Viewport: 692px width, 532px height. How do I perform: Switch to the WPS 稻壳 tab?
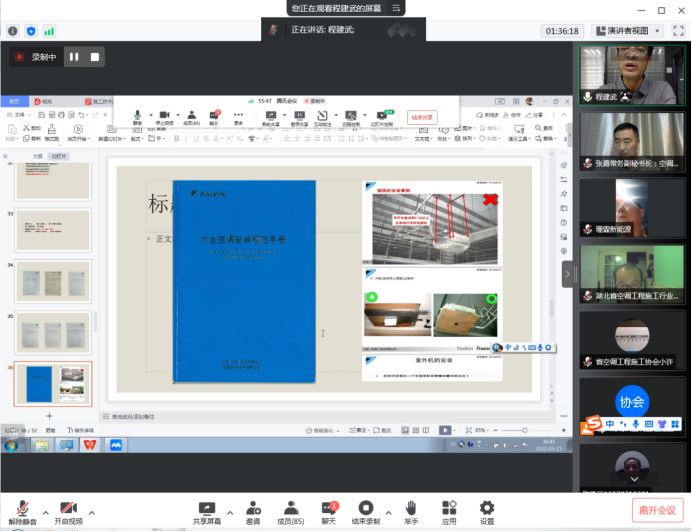(x=43, y=102)
